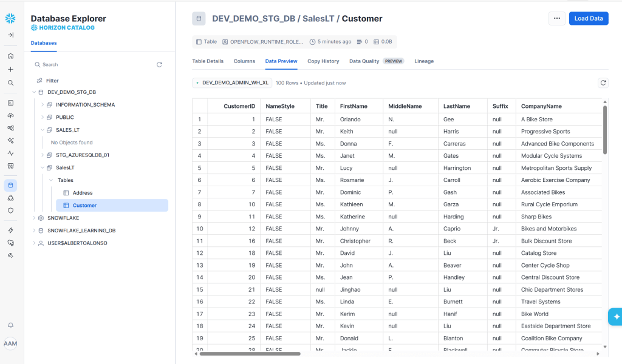Viewport: 622px width, 364px height.
Task: Refresh the database list in explorer
Action: pyautogui.click(x=159, y=64)
